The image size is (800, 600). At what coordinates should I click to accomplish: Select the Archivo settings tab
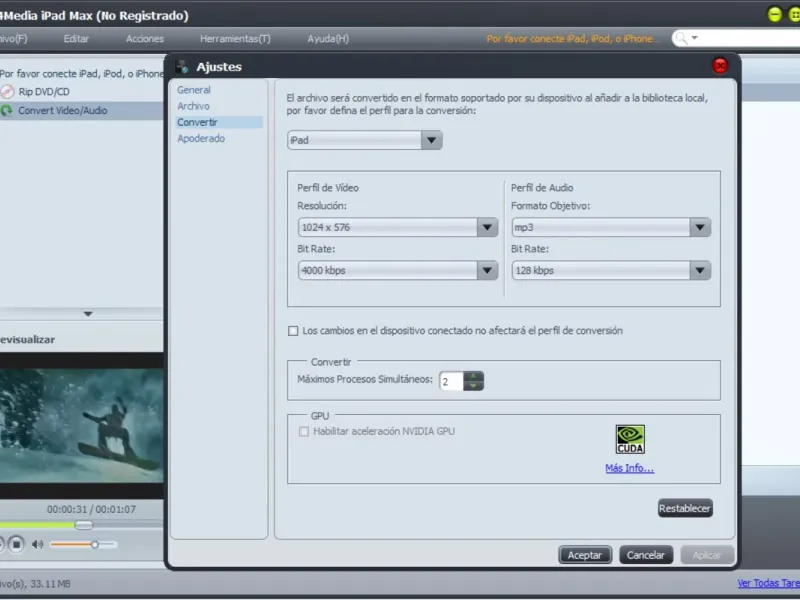[193, 106]
